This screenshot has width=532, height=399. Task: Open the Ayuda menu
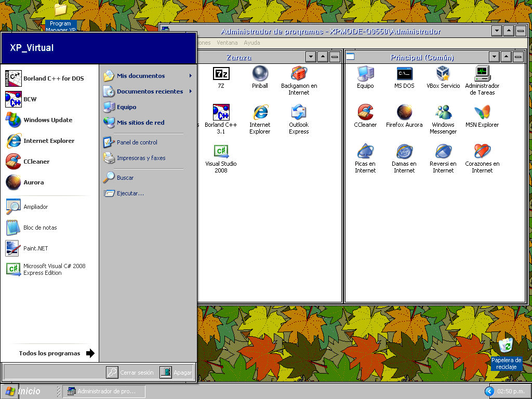click(252, 43)
